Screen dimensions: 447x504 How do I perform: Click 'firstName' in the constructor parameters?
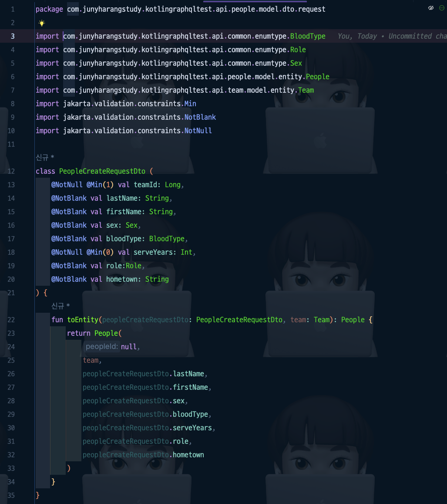[x=124, y=212]
